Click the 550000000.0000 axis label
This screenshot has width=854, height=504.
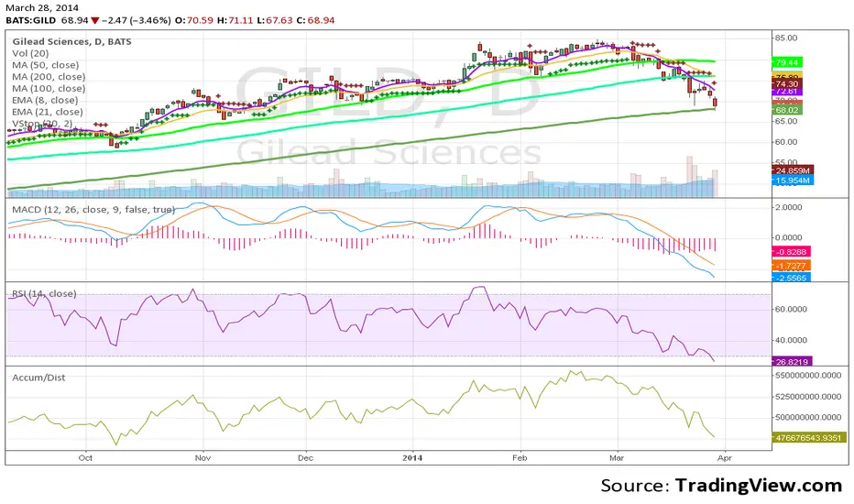point(808,376)
